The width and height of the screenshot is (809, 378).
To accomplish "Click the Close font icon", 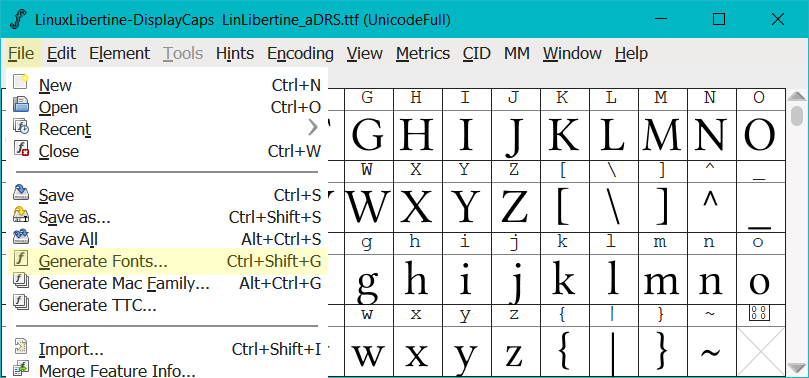I will [21, 150].
